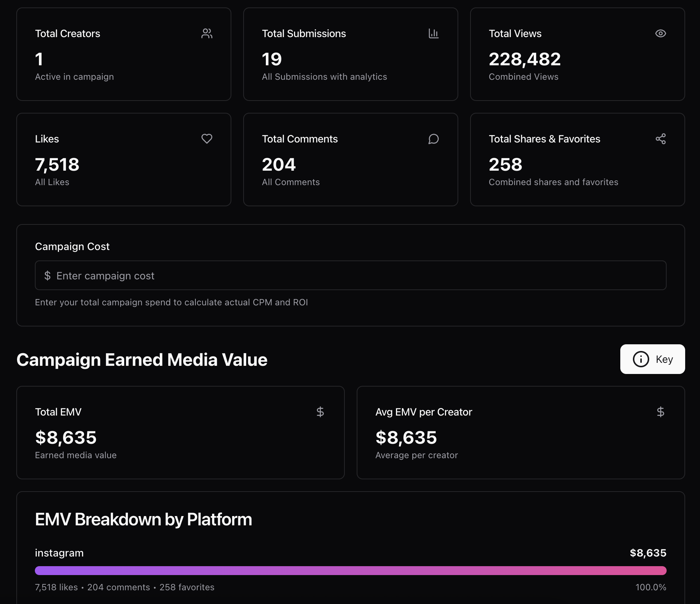Select the Total Comments card value 204
700x604 pixels.
(279, 165)
